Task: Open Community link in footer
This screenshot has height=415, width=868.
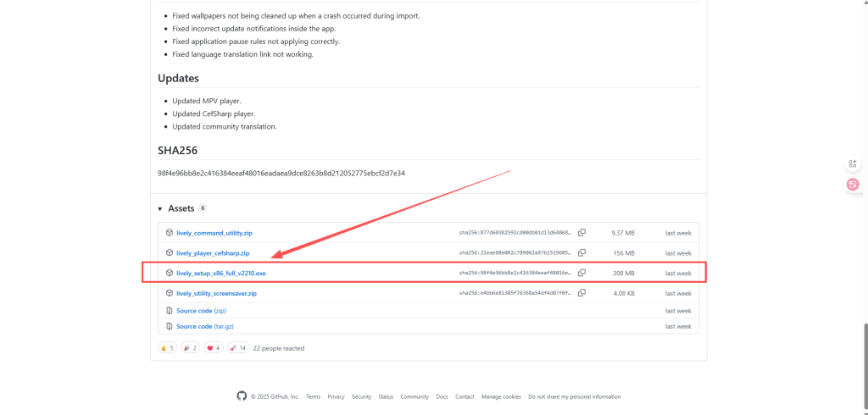Action: coord(415,396)
